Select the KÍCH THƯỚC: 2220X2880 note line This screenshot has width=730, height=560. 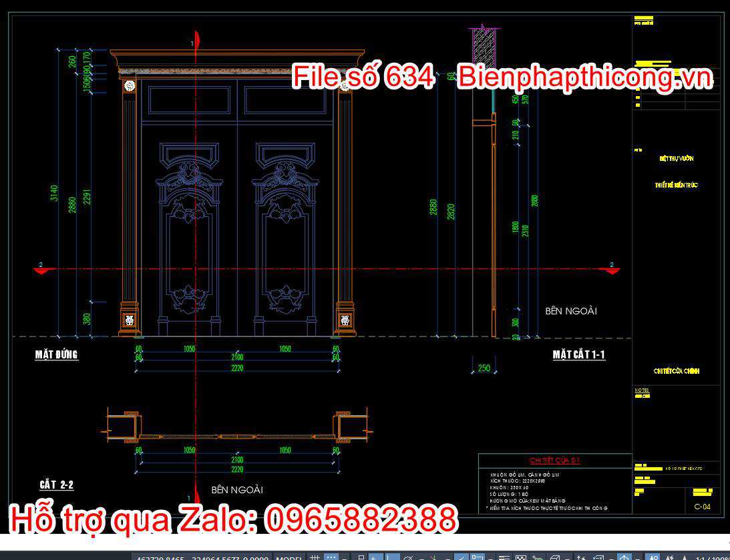(518, 481)
